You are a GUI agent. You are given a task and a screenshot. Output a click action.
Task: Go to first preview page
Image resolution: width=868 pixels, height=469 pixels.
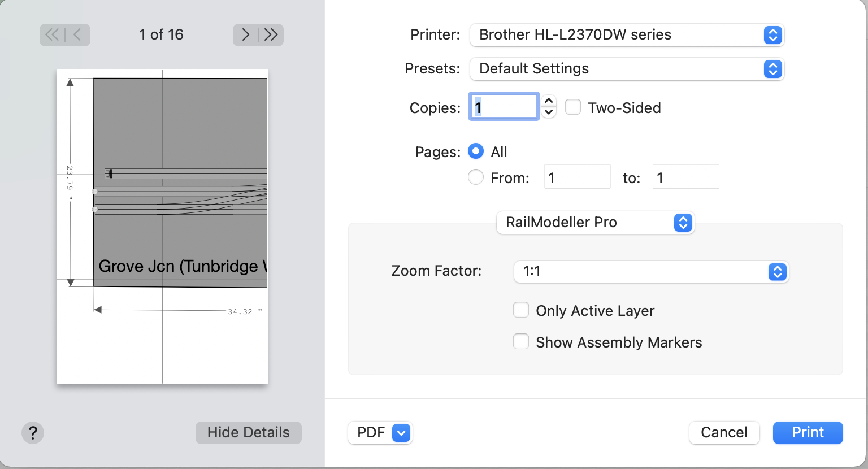click(x=52, y=35)
